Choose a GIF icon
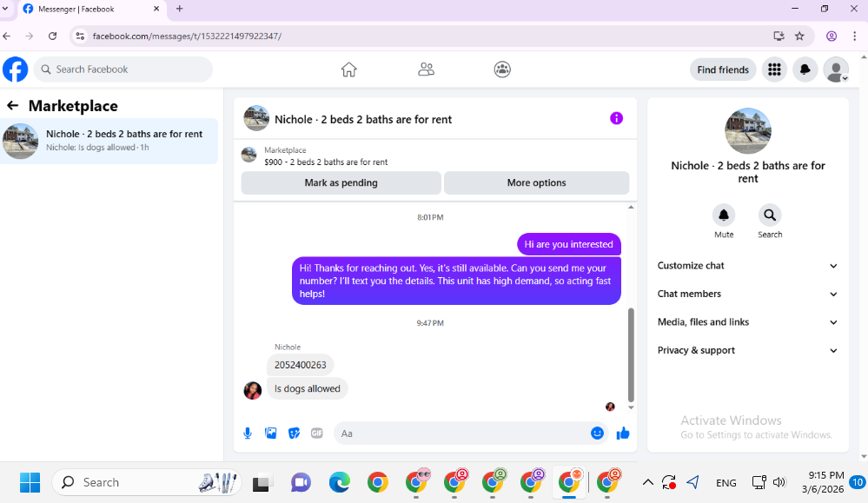868x503 pixels. [x=316, y=434]
